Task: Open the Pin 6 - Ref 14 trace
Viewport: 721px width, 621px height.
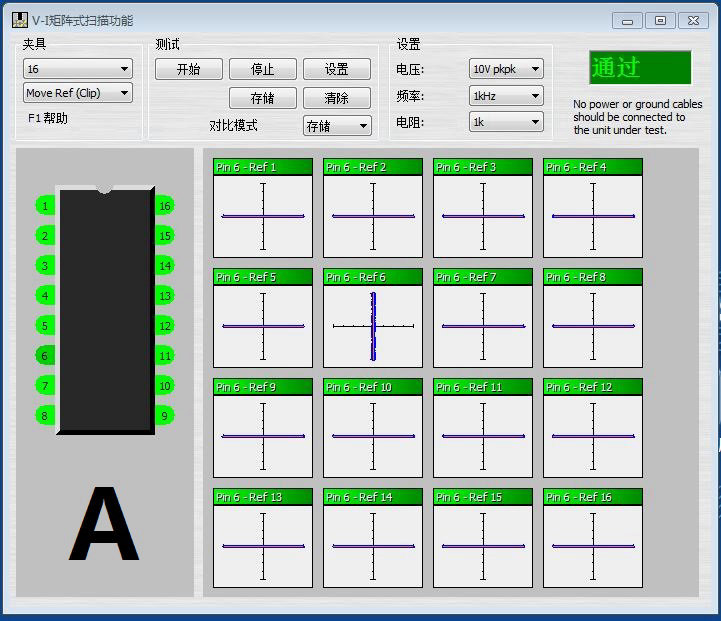Action: point(373,538)
